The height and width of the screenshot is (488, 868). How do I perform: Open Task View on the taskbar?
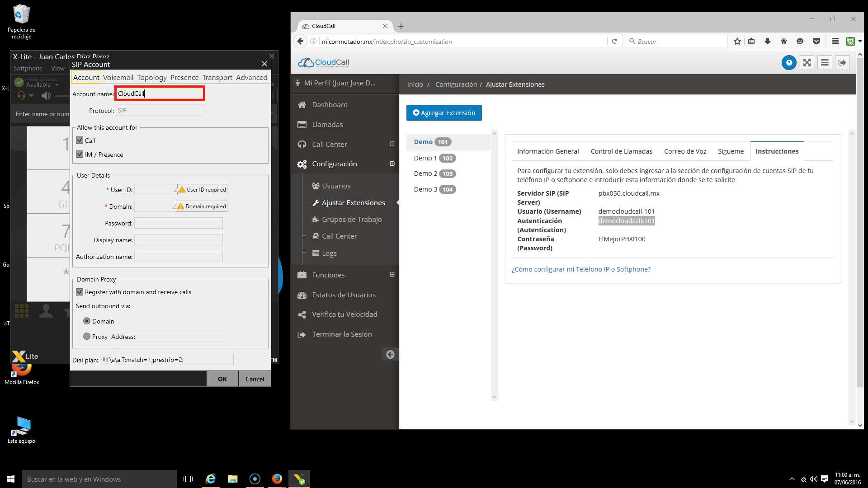[x=188, y=479]
